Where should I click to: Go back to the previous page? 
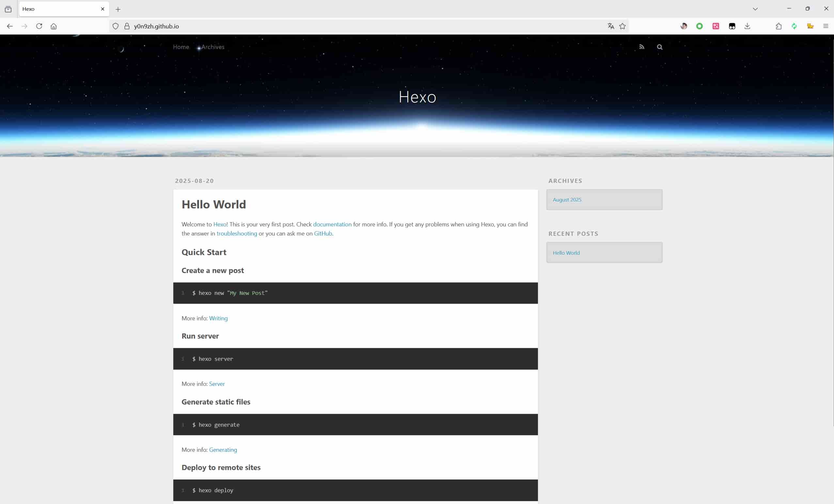click(x=9, y=26)
